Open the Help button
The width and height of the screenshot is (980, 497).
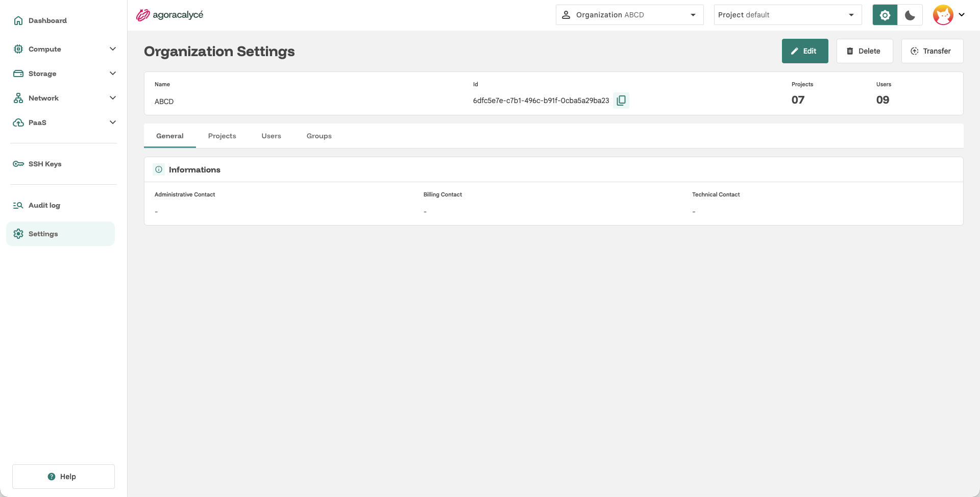coord(63,477)
